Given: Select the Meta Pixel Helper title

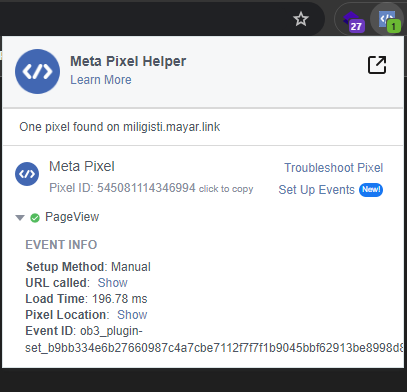Looking at the screenshot, I should pos(128,61).
